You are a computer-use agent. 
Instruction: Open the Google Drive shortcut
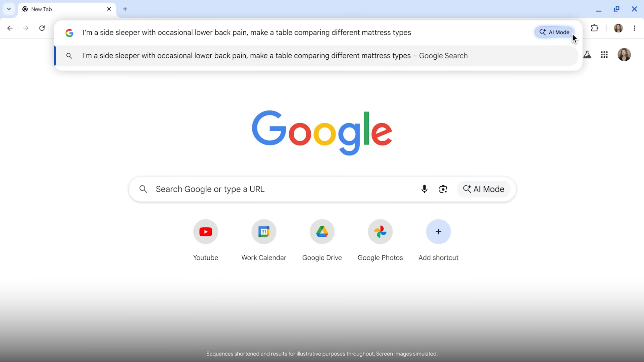(x=322, y=232)
